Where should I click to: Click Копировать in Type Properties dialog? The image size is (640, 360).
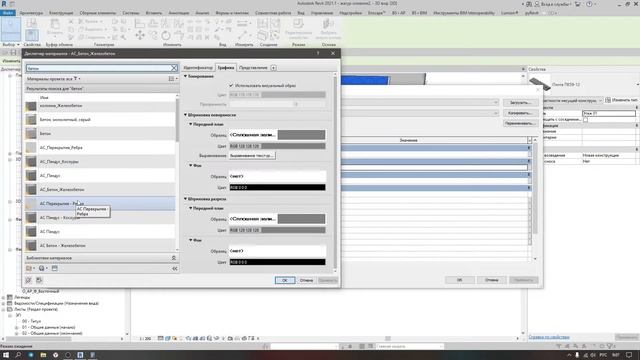(520, 113)
